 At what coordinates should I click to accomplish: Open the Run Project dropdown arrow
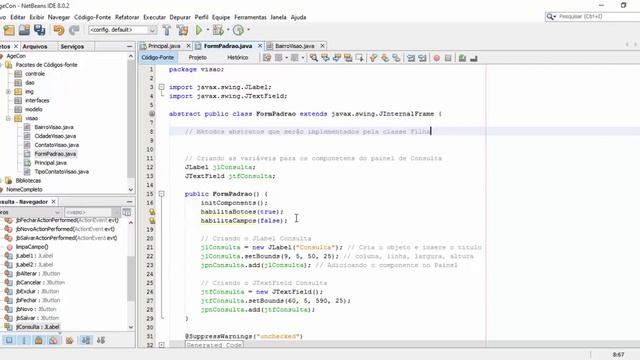[x=207, y=30]
